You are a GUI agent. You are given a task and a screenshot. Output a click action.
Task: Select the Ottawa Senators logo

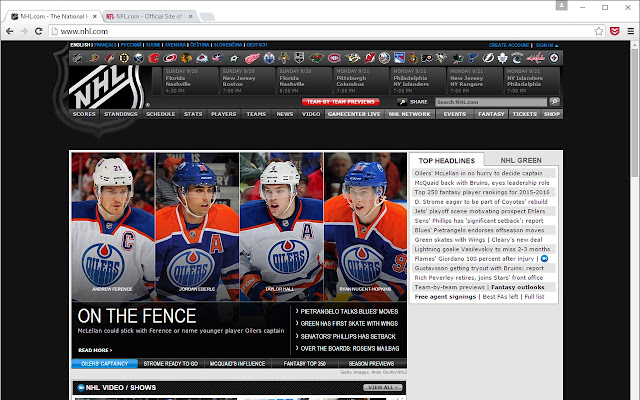point(413,58)
